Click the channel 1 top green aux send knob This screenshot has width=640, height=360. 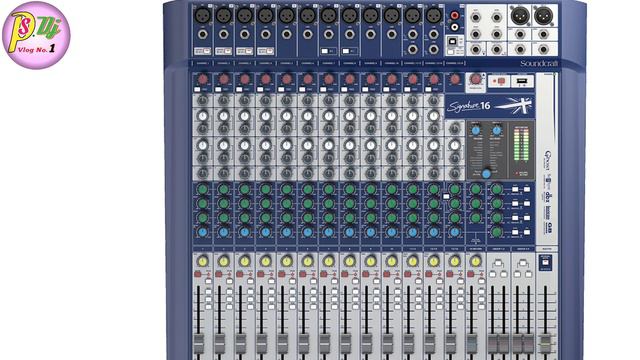(x=202, y=189)
